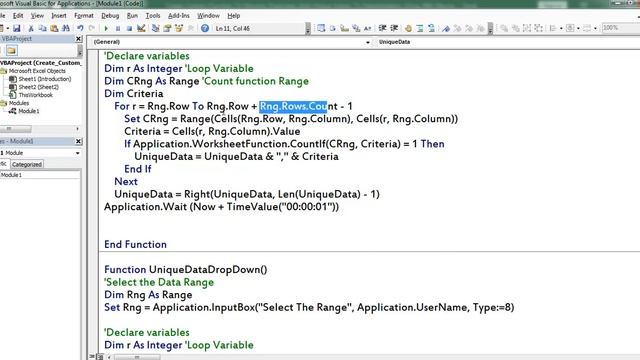The height and width of the screenshot is (360, 640).
Task: Click the Comment Block icon
Action: 420,28
